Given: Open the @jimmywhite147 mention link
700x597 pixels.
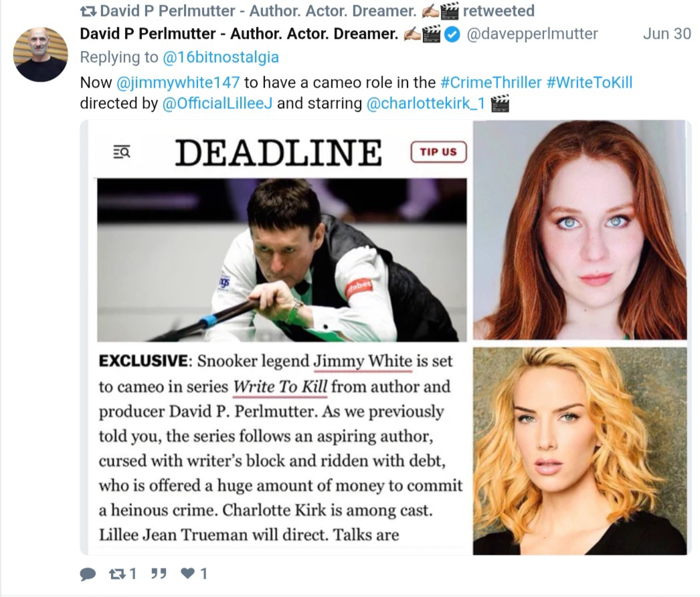Looking at the screenshot, I should pyautogui.click(x=178, y=82).
